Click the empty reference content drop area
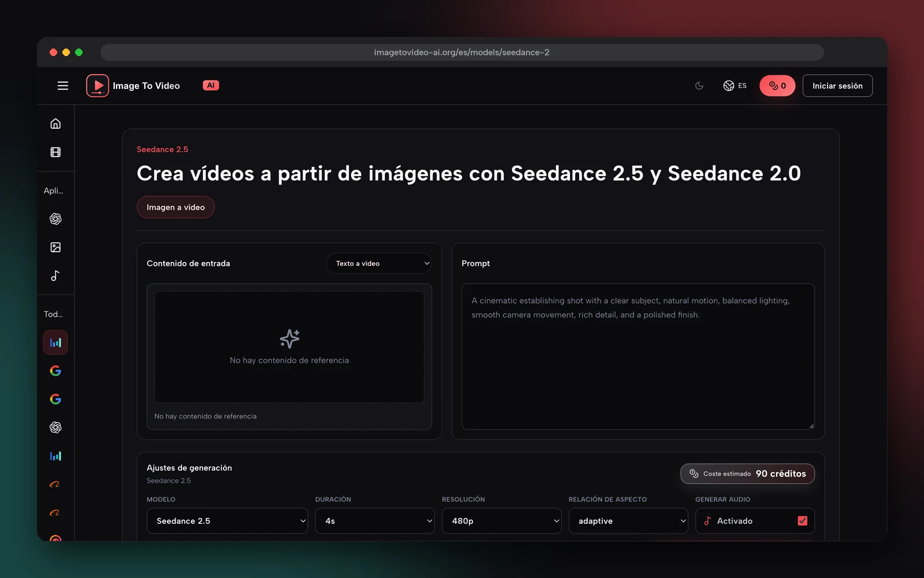The height and width of the screenshot is (578, 924). click(289, 347)
